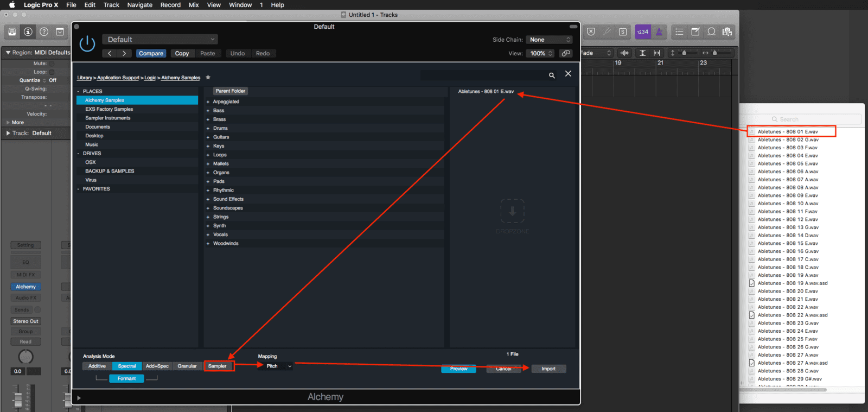Toggle the count-in 1234 button
The height and width of the screenshot is (412, 868).
tap(642, 32)
